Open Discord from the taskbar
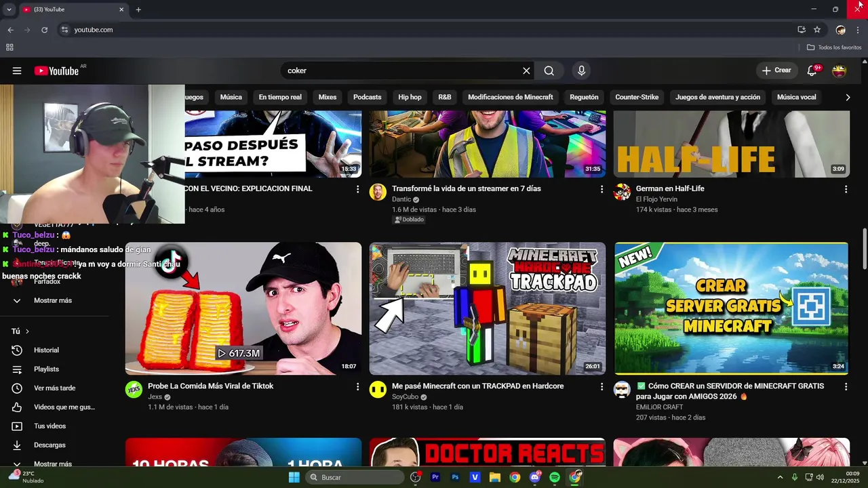 click(535, 477)
